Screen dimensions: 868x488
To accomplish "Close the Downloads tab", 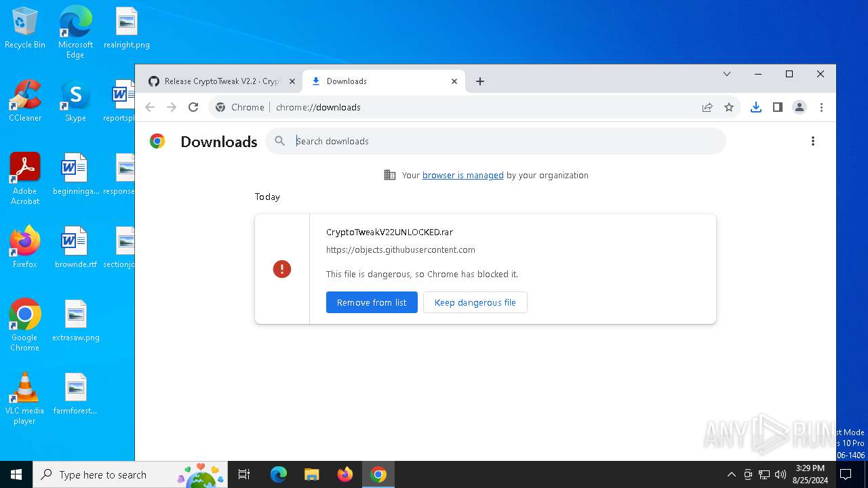I will [454, 81].
